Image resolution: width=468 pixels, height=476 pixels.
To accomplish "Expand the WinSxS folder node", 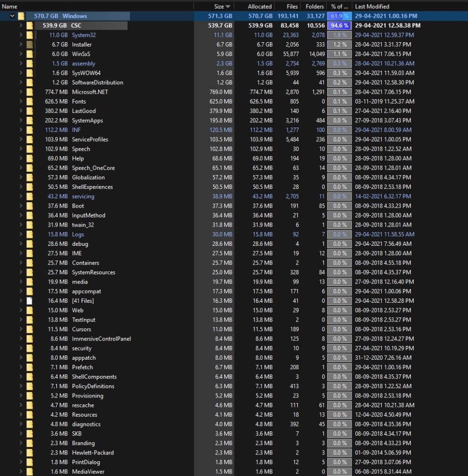I will (21, 53).
